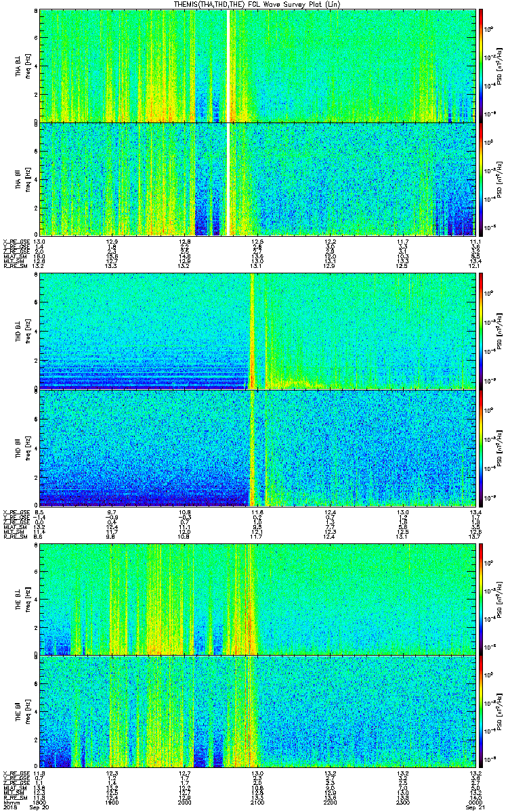Click the color bar beside THE B-perpendicular panel

pos(482,598)
